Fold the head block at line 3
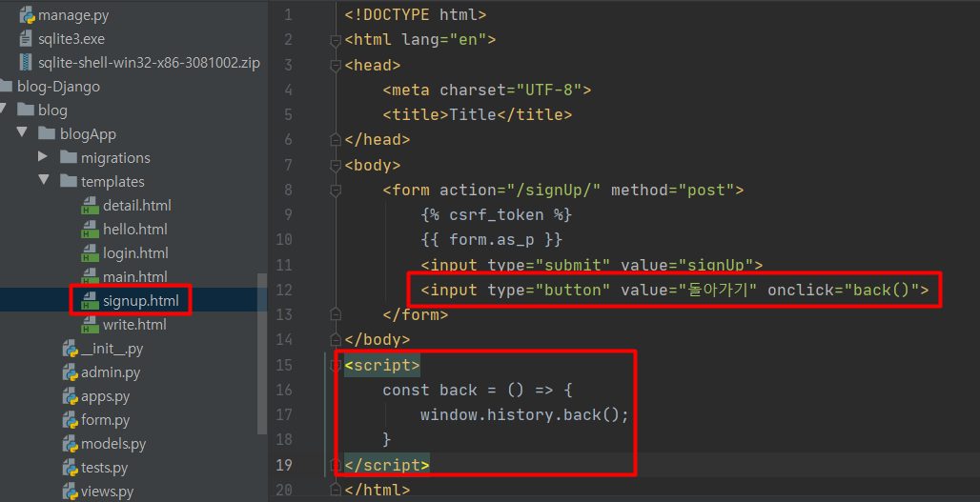 (x=336, y=65)
